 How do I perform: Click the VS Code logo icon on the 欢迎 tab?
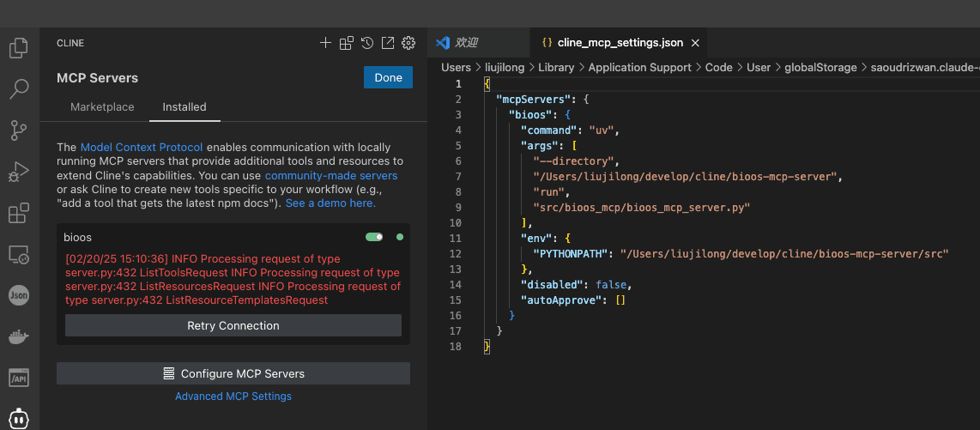click(443, 43)
